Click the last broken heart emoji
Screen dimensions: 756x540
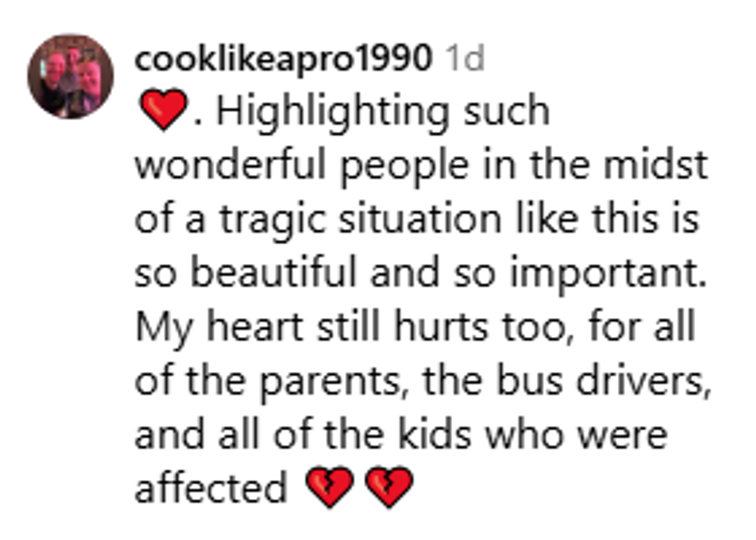388,488
